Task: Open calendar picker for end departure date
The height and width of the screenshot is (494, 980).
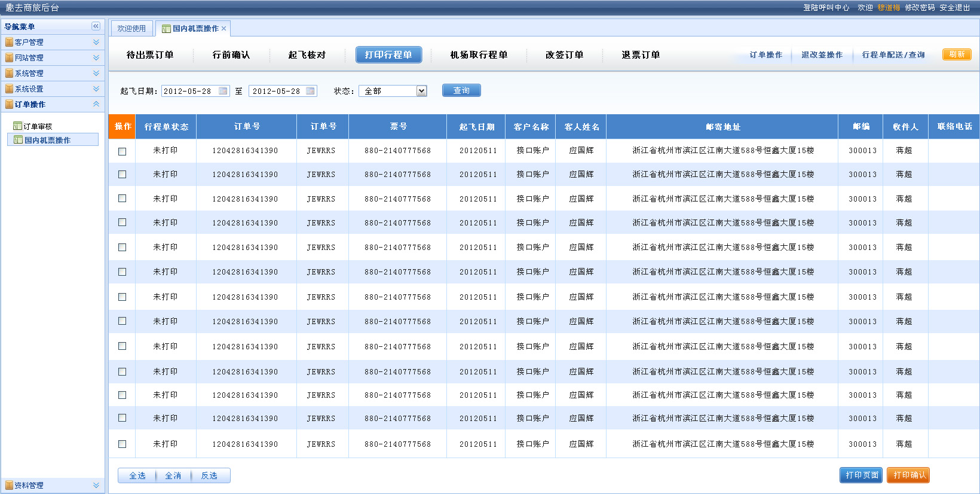Action: (x=310, y=91)
